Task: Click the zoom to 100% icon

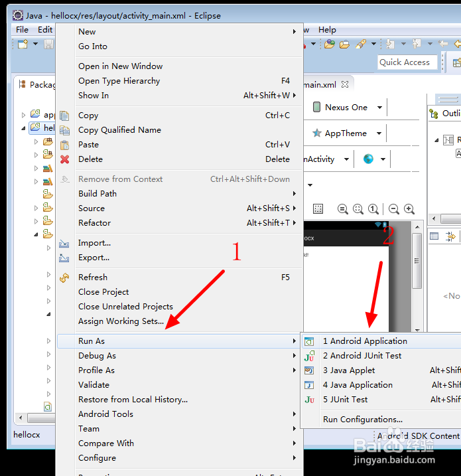Action: pyautogui.click(x=373, y=209)
